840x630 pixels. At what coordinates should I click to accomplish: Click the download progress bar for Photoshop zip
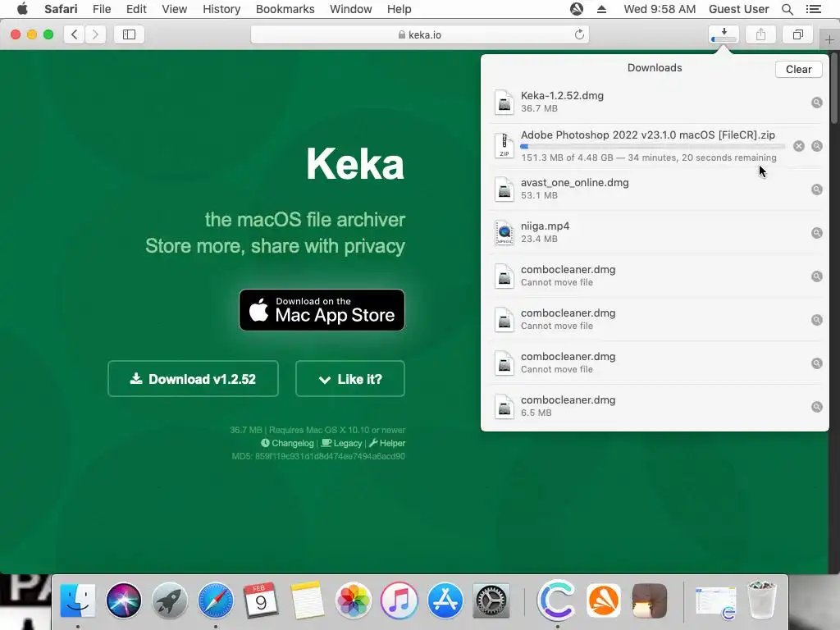pyautogui.click(x=652, y=146)
